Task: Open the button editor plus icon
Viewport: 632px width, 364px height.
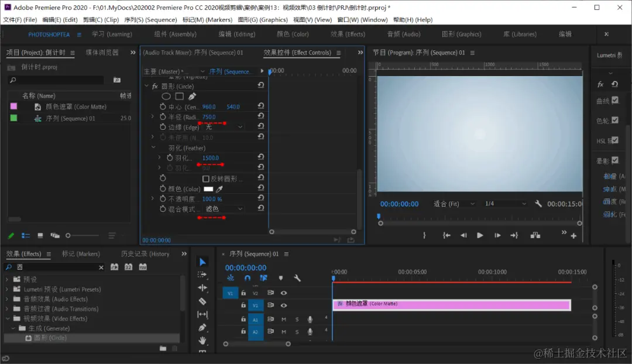Action: tap(573, 236)
